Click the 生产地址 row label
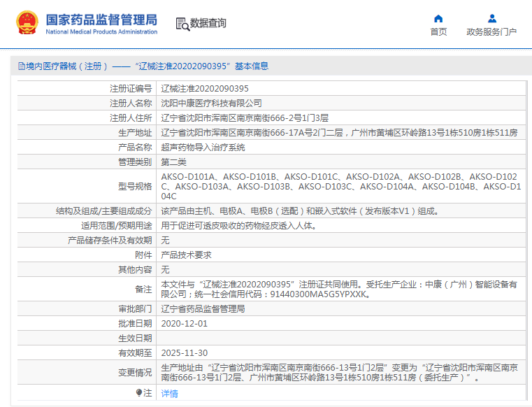Viewport: 532px width, 407px height. pyautogui.click(x=135, y=132)
